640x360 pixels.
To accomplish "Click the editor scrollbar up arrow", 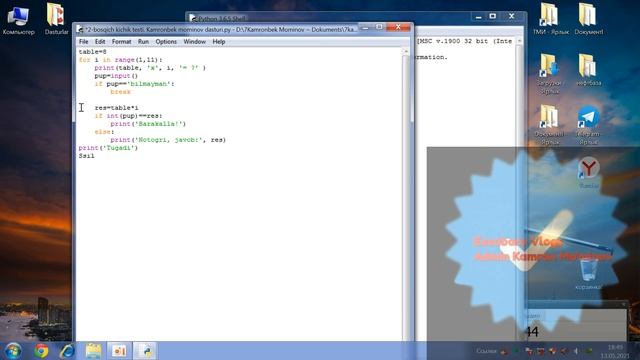I will coord(406,51).
